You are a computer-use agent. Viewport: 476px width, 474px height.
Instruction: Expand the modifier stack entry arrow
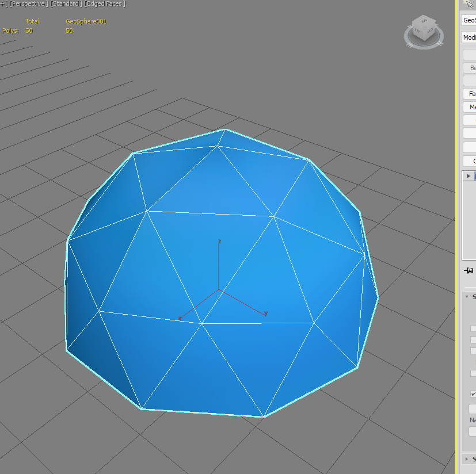click(x=467, y=175)
